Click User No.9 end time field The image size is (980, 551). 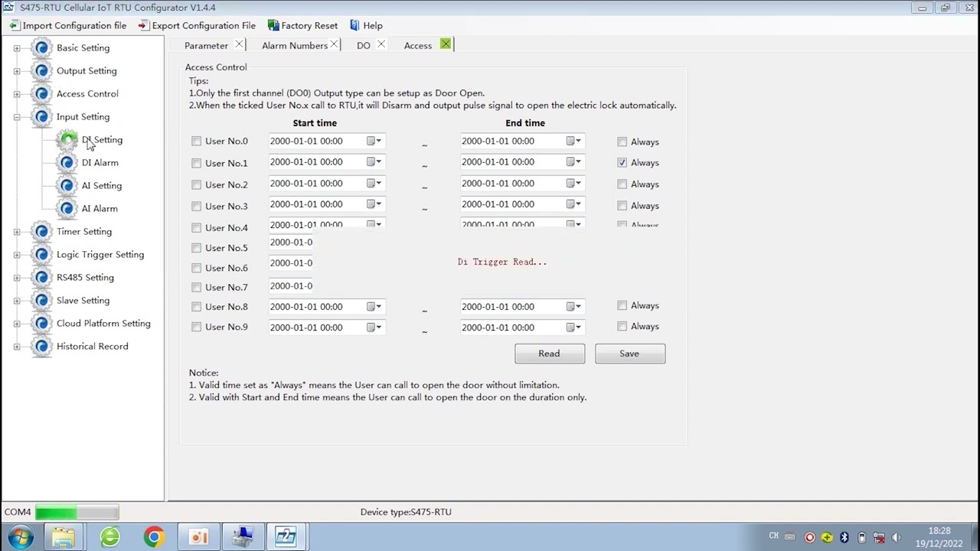pos(523,327)
